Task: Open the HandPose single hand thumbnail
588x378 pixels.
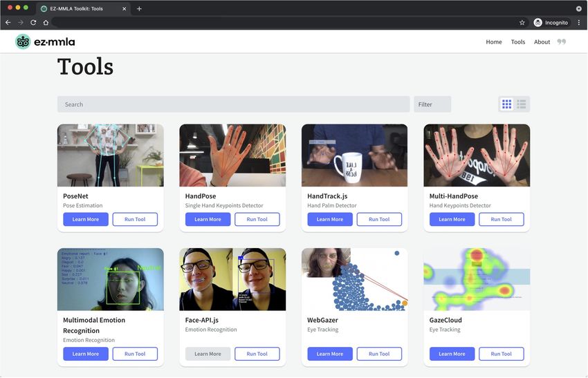Action: pos(232,155)
